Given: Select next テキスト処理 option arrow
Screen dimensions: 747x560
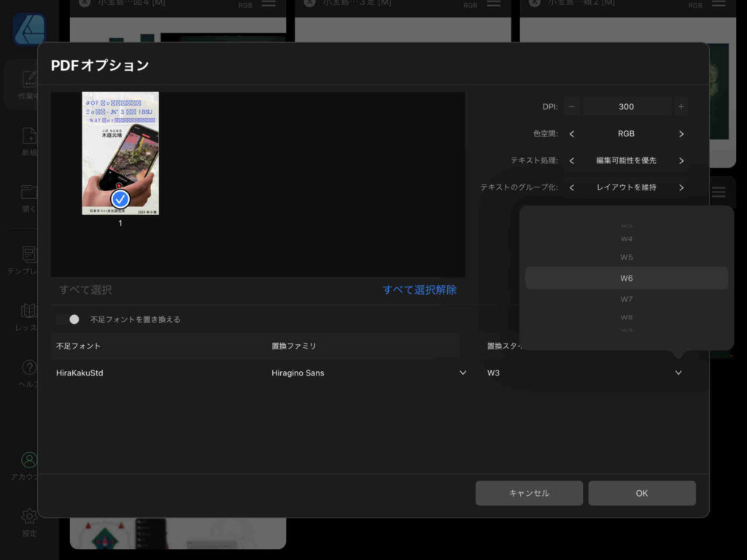Looking at the screenshot, I should click(x=681, y=161).
